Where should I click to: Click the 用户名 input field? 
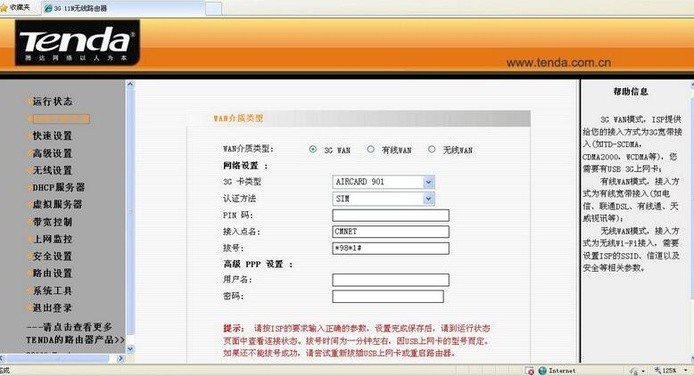[390, 280]
